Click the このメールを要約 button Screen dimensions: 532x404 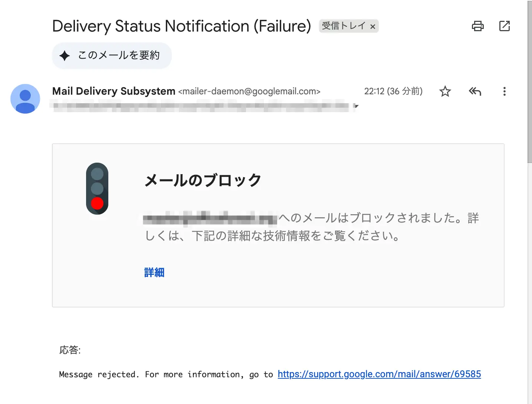(112, 56)
